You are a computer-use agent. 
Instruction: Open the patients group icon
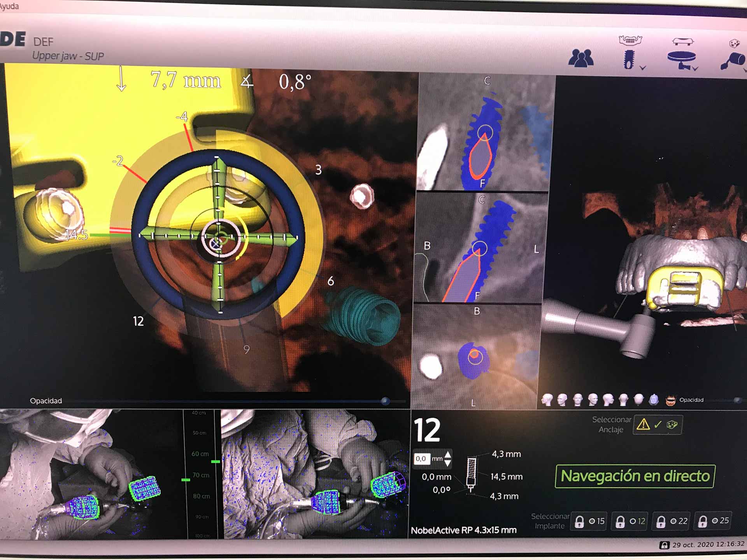coord(580,58)
